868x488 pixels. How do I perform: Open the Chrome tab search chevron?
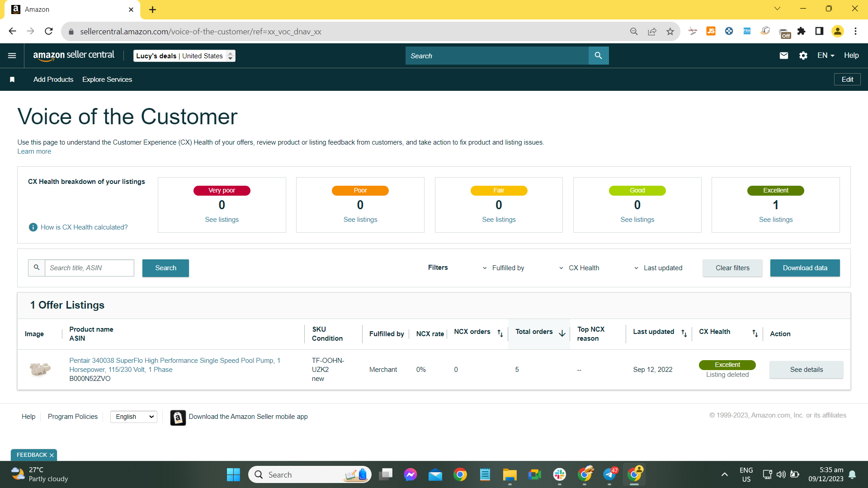tap(778, 9)
